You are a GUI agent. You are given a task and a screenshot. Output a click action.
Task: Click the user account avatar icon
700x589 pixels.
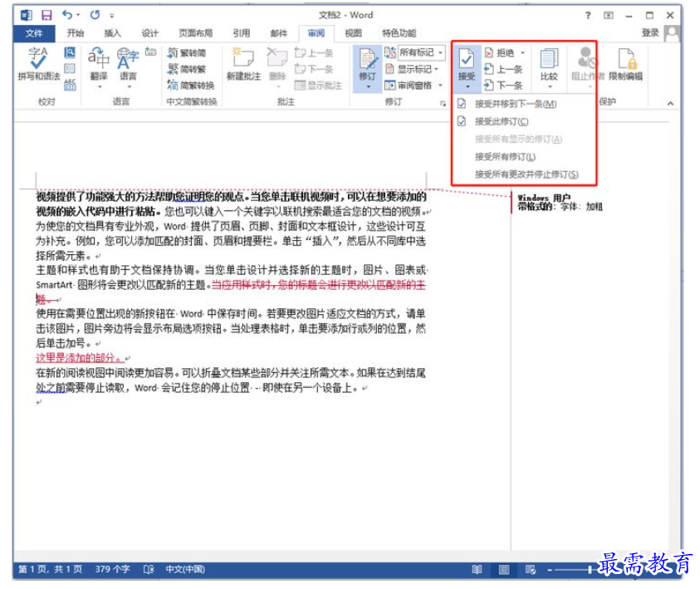[x=672, y=33]
